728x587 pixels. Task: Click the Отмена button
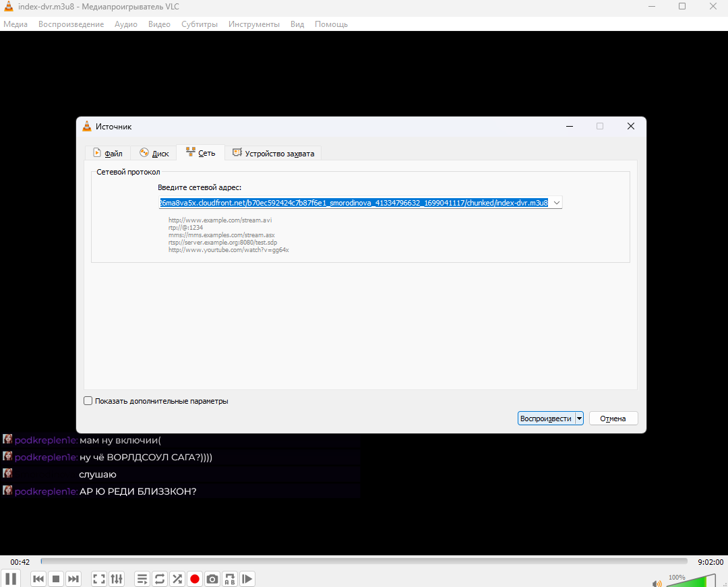613,419
